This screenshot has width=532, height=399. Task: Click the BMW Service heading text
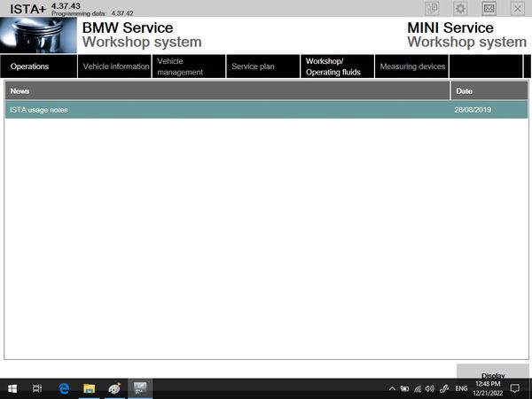click(128, 27)
